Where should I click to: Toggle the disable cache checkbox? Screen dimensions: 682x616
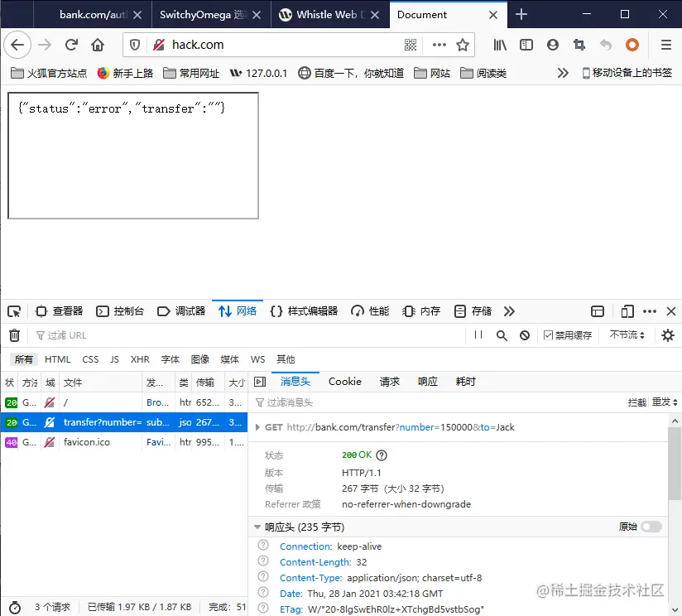coord(549,335)
